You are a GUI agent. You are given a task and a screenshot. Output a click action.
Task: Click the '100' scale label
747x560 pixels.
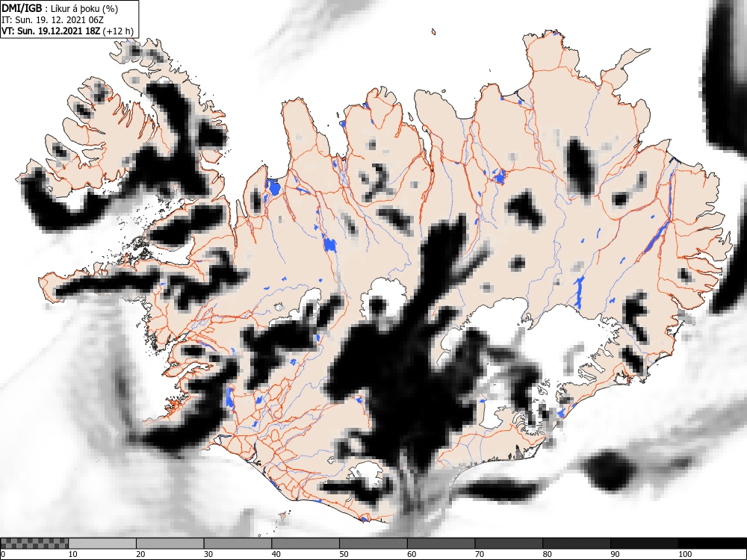(684, 554)
